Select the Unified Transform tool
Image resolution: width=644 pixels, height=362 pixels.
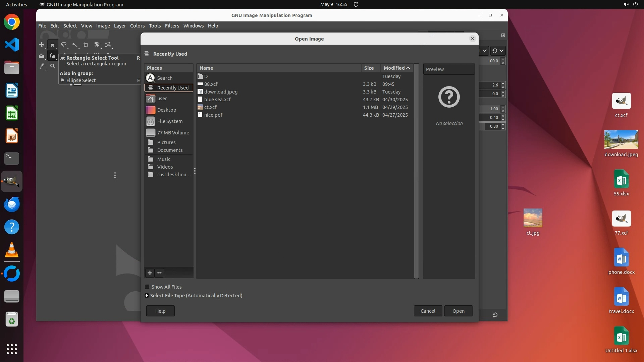point(97,45)
